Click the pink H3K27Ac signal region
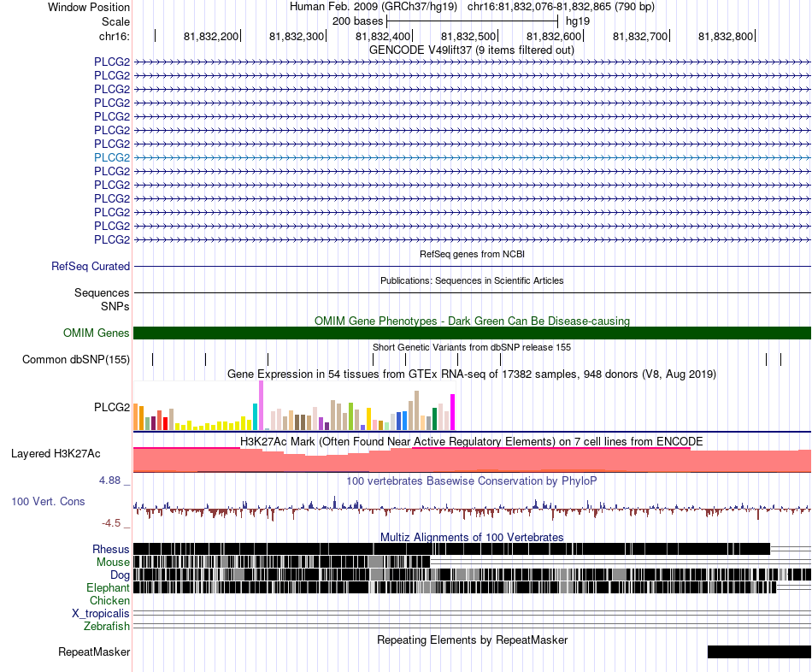 [x=472, y=460]
